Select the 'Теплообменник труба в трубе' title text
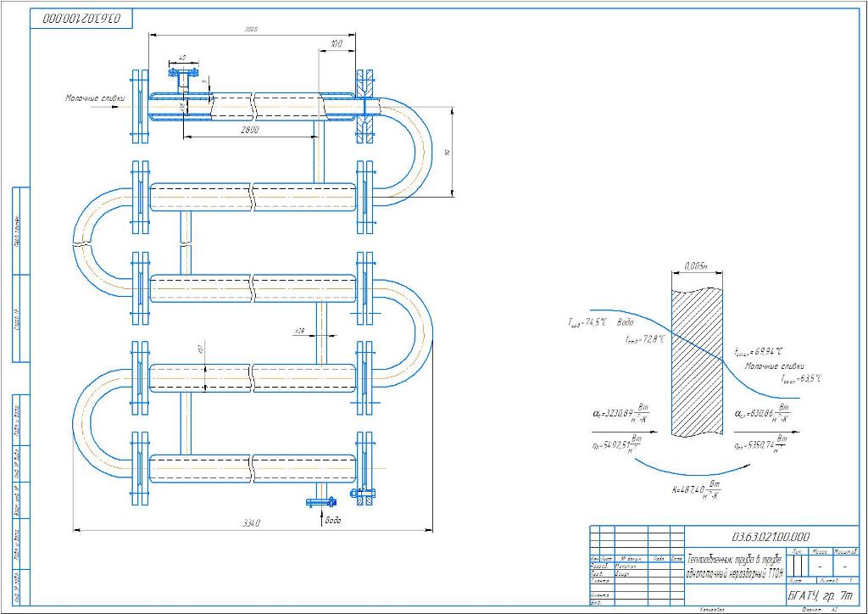The image size is (868, 614). coord(733,558)
